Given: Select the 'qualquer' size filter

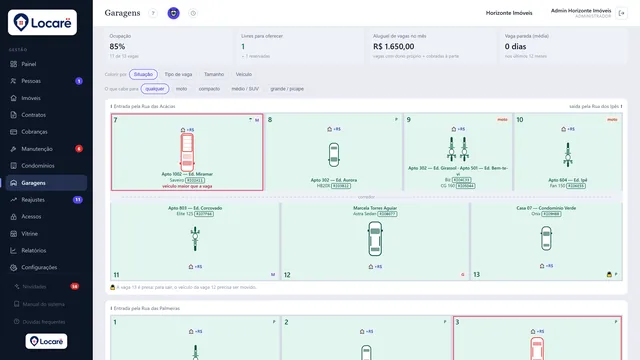Looking at the screenshot, I should click(155, 89).
